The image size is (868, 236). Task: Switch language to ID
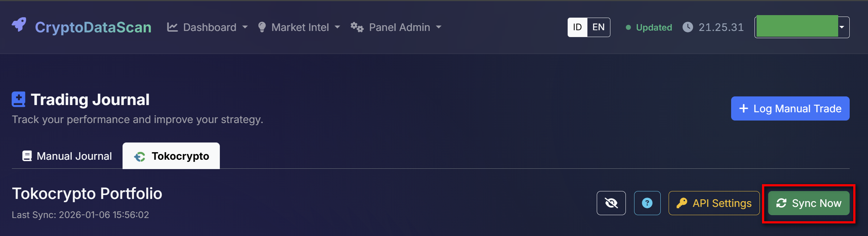(577, 27)
